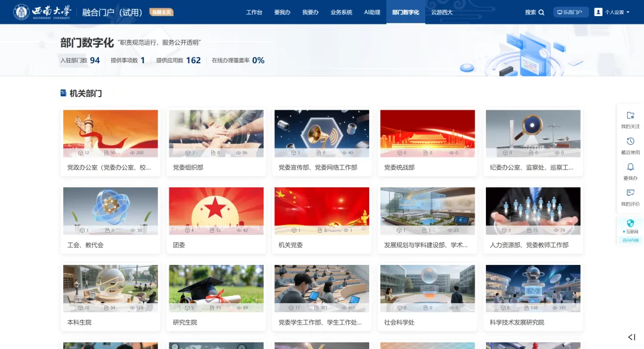Collapse the sidebar with bottom-right arrow
The image size is (644, 349).
(x=631, y=338)
